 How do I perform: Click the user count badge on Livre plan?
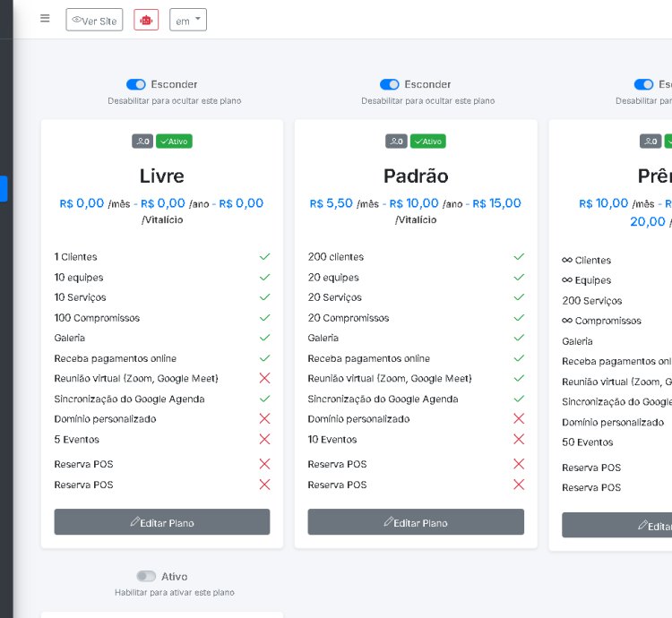[142, 142]
